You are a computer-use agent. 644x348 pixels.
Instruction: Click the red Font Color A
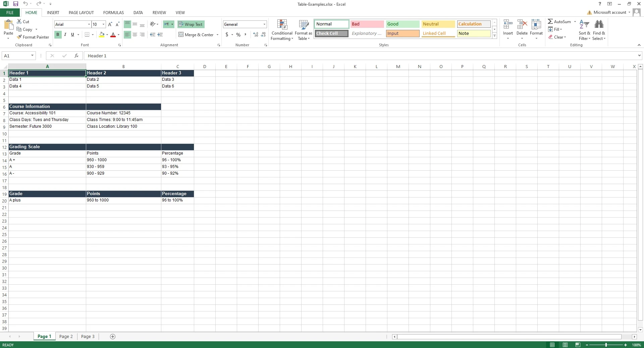click(x=113, y=35)
